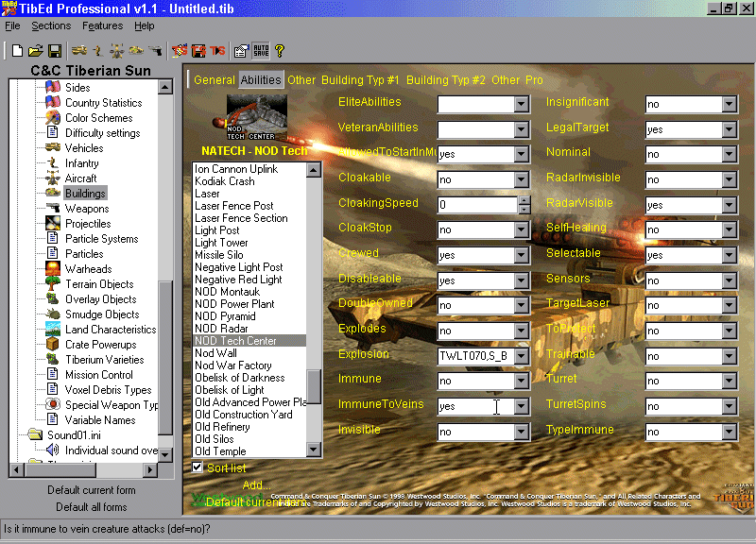Open the File menu

[12, 25]
